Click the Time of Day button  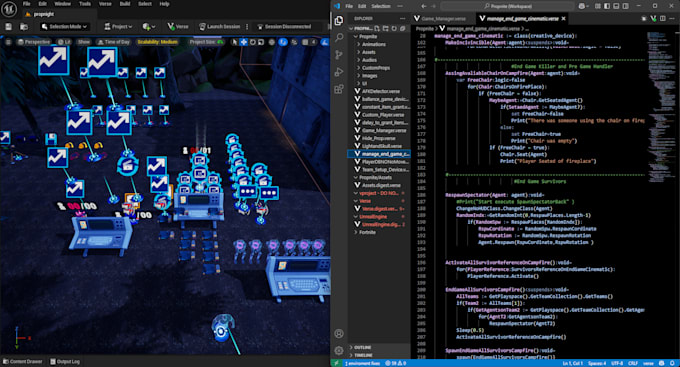tap(114, 42)
